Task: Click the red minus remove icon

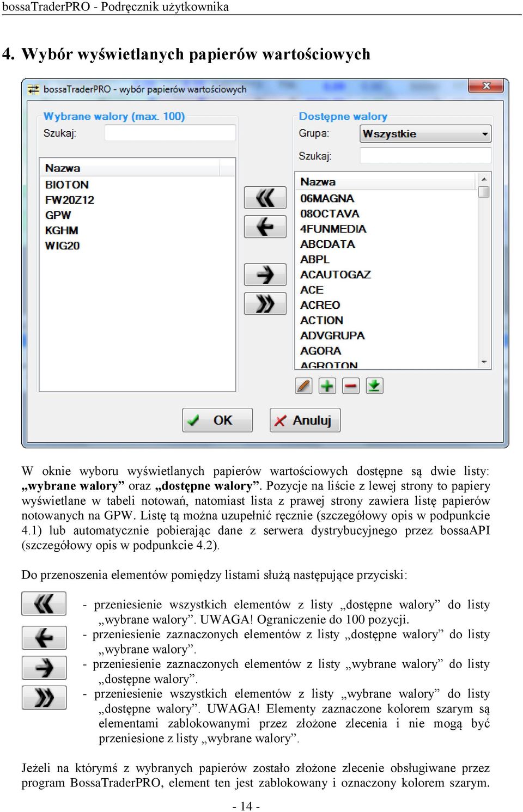Action: (351, 386)
